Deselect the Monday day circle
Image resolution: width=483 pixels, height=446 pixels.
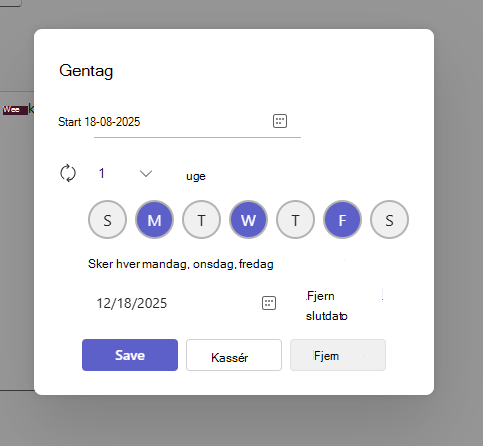[x=154, y=220]
